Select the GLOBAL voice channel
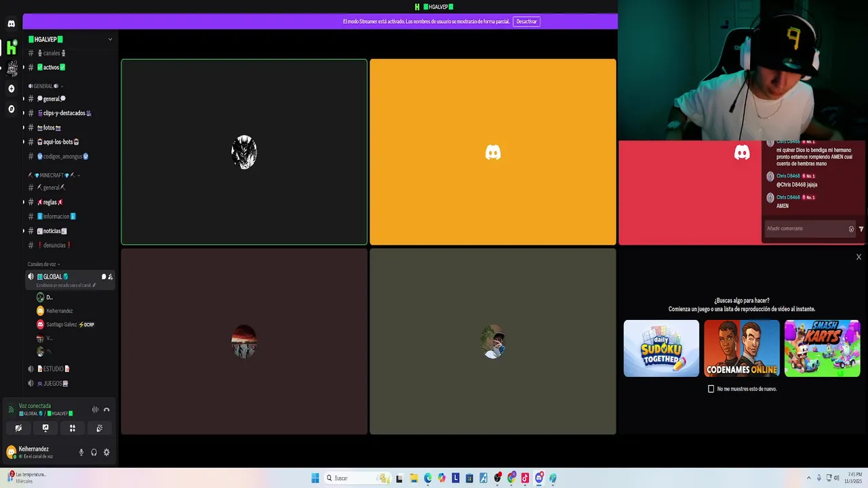The height and width of the screenshot is (488, 868). pyautogui.click(x=69, y=280)
